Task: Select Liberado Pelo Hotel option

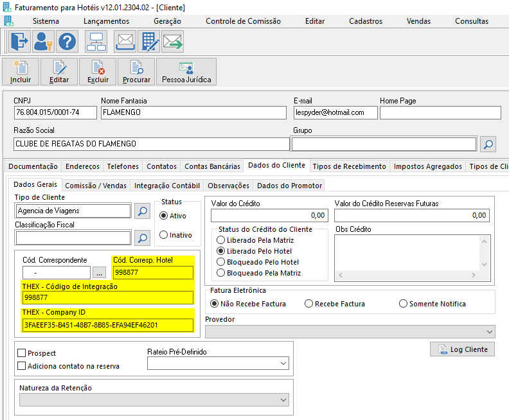Action: click(x=220, y=251)
